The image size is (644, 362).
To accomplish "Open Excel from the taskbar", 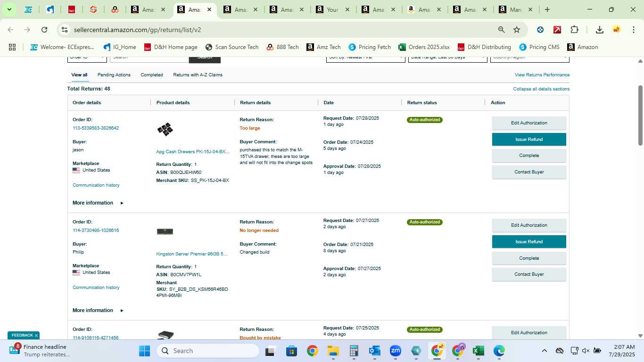I will [x=478, y=351].
